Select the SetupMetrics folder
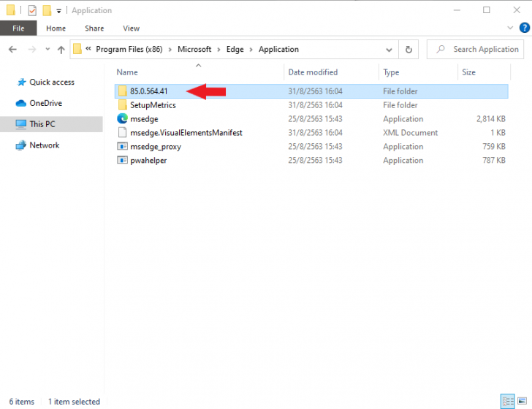 click(x=311, y=105)
